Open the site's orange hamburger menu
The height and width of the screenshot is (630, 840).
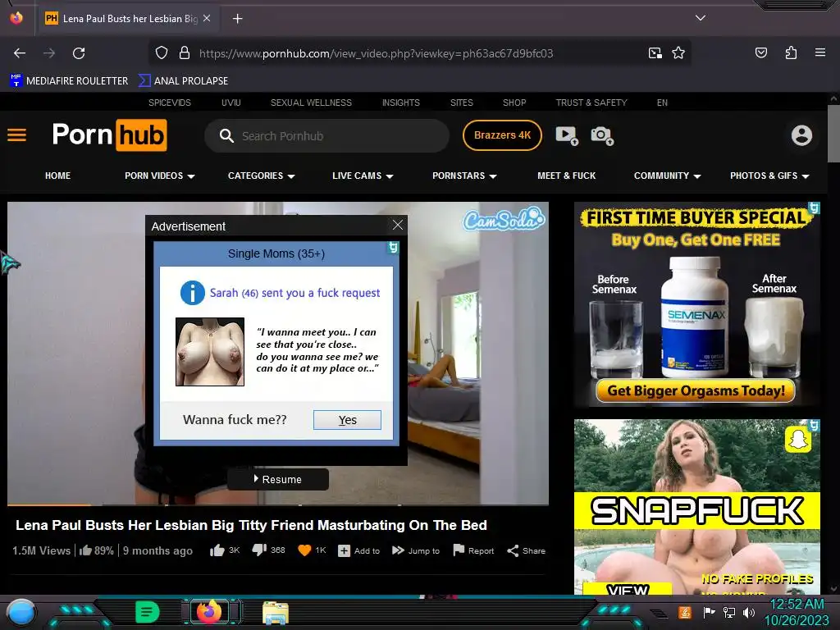(16, 135)
